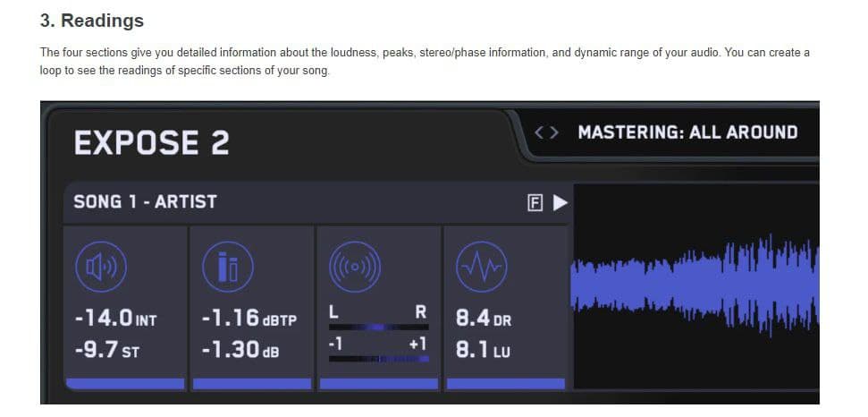Viewport: 868px width, 417px height.
Task: Go to the next preset with the right arrow
Action: point(554,133)
